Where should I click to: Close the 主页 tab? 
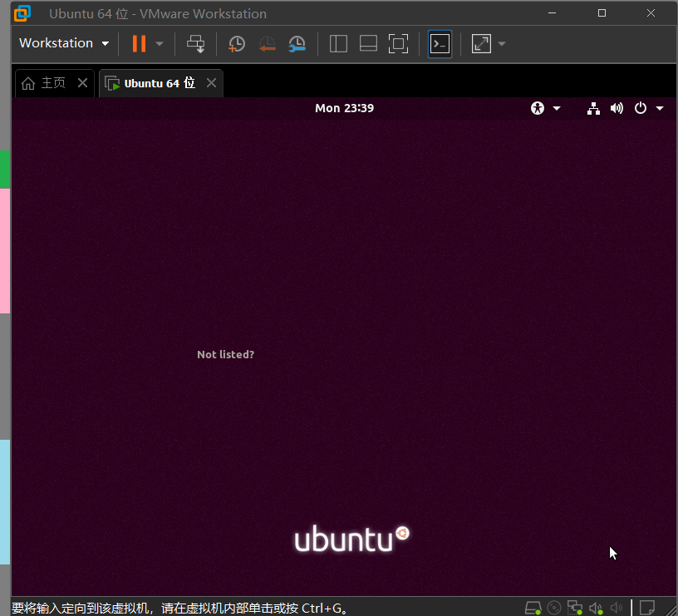82,82
